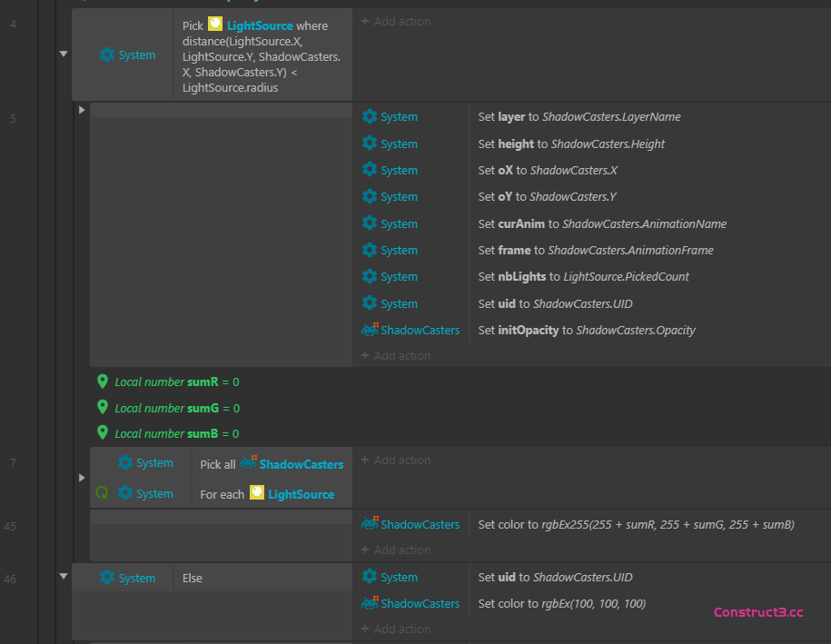The width and height of the screenshot is (831, 644).
Task: Click Add action link for event 4
Action: coord(396,21)
